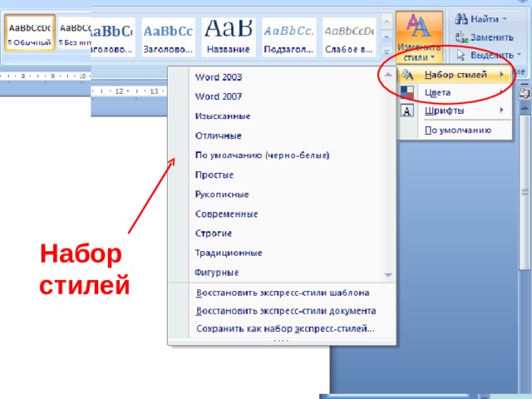Click Восстановить экспресс-стили шаблона
The height and width of the screenshot is (399, 532).
[283, 293]
